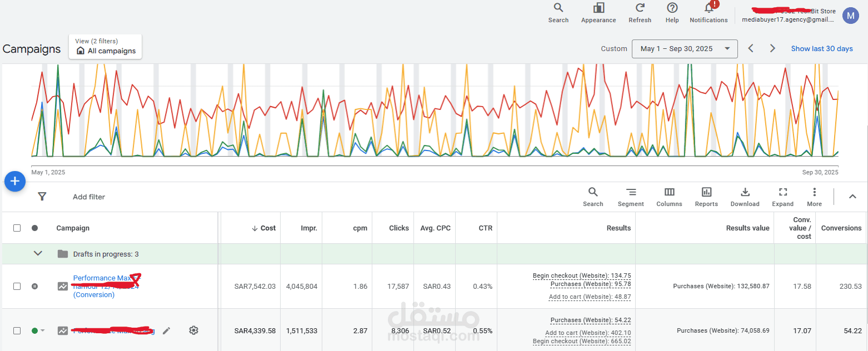The width and height of the screenshot is (868, 351).
Task: Click the Refresh icon
Action: click(x=640, y=8)
